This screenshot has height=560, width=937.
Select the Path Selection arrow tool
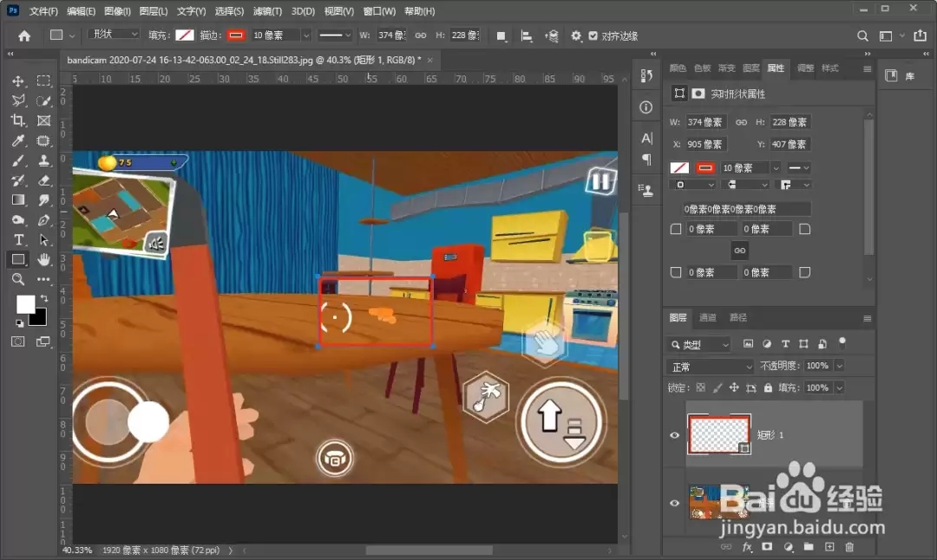(x=43, y=240)
